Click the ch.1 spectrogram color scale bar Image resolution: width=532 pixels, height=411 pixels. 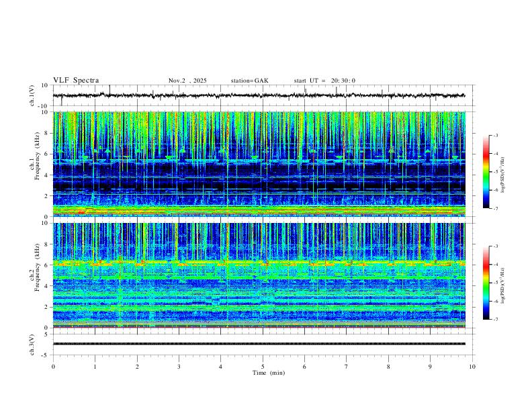coord(486,172)
